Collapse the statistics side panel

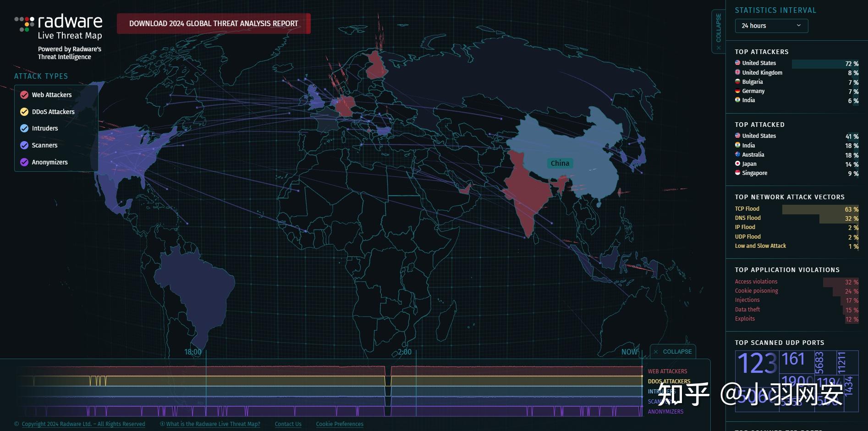(718, 32)
